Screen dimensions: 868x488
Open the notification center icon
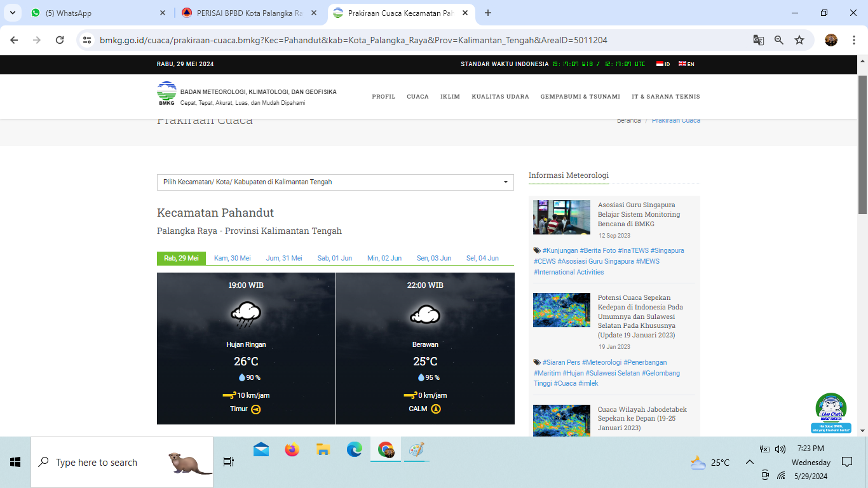[846, 462]
